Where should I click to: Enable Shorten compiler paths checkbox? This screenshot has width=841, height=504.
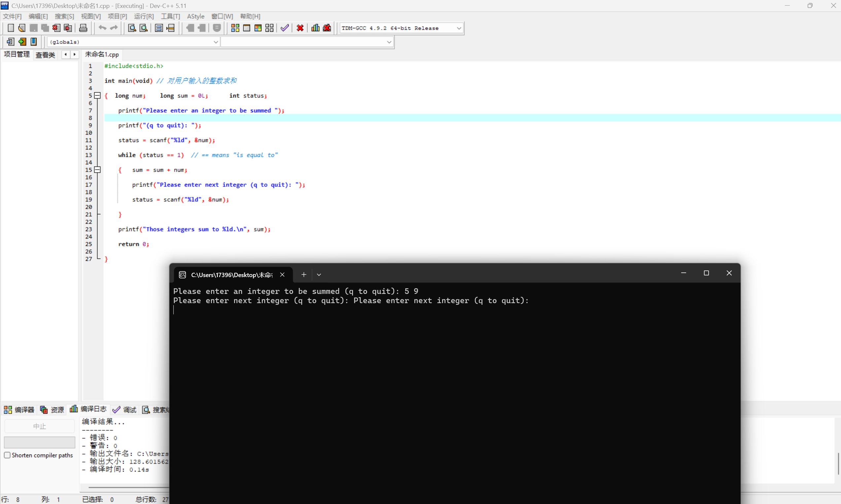pos(7,455)
